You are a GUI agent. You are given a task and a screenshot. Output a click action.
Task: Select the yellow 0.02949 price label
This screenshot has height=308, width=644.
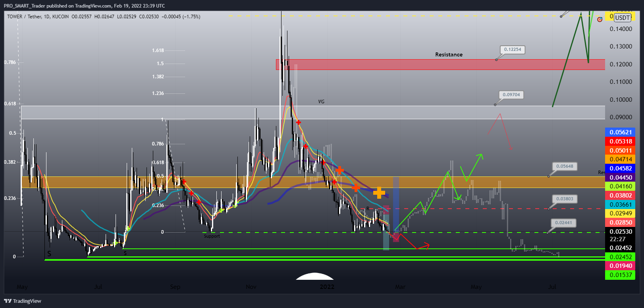coord(620,213)
